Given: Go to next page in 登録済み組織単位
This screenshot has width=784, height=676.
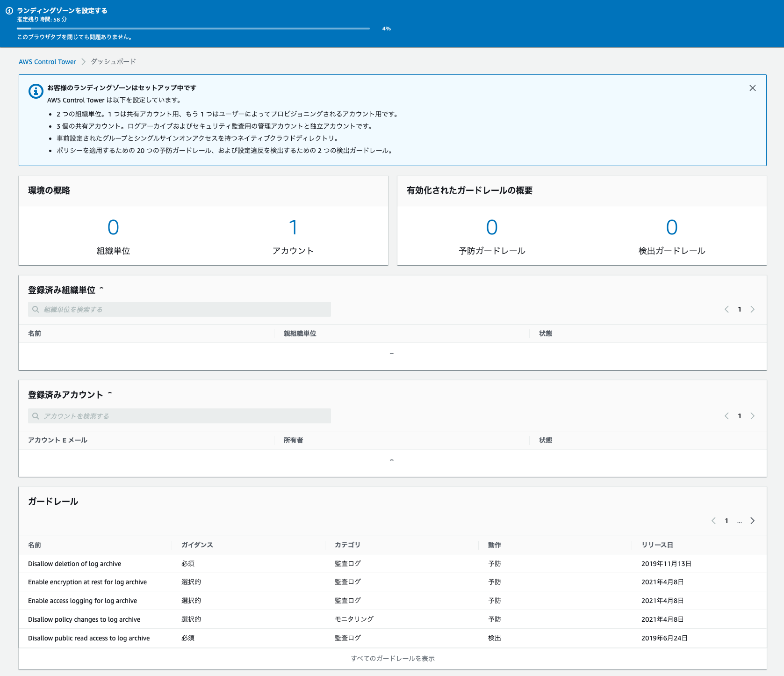Looking at the screenshot, I should coord(752,309).
